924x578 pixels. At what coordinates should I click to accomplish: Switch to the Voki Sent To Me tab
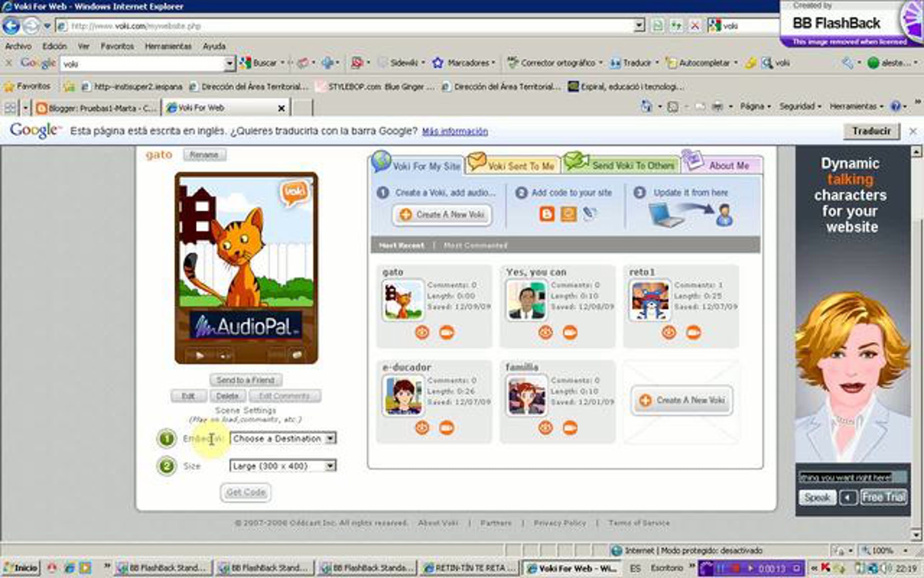(513, 166)
